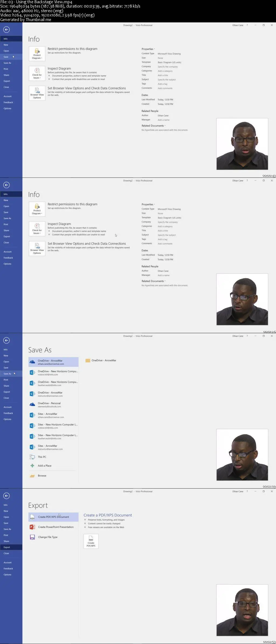Open Feedback in the Export screen sidebar
Screen dimensions: 276x644
pos(11,568)
